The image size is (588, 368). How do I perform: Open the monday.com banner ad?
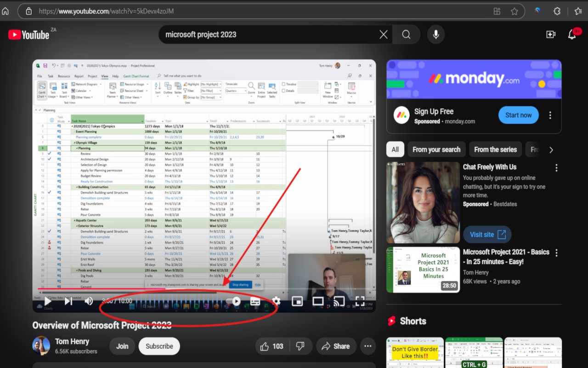coord(474,79)
